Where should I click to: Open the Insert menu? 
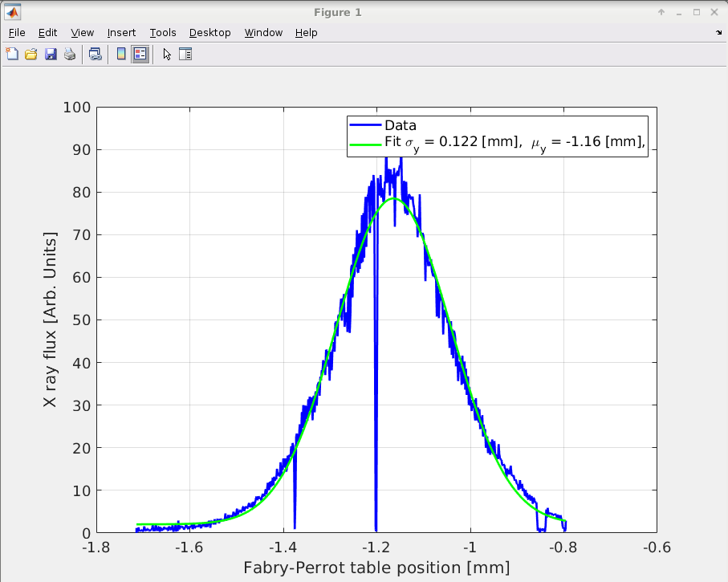(121, 33)
